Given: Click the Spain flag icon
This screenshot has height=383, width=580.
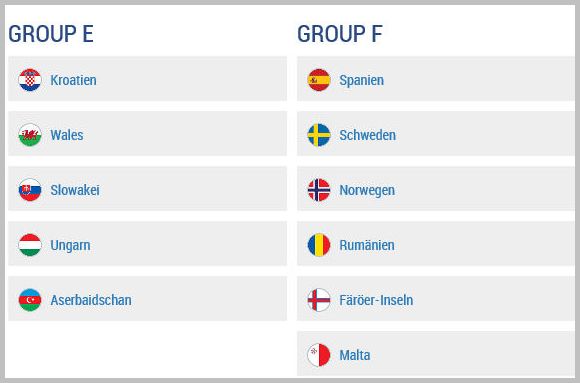Looking at the screenshot, I should coord(319,80).
